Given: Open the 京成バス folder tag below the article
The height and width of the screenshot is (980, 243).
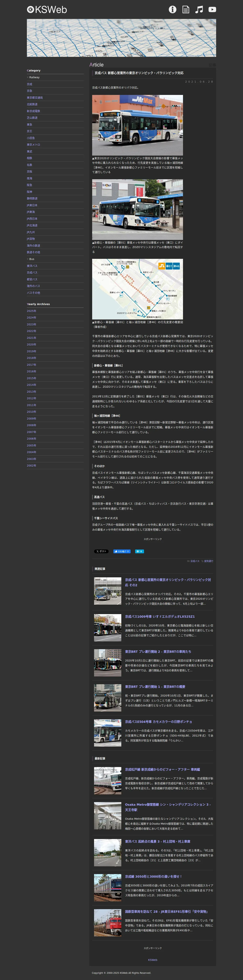Looking at the screenshot, I should point(194,561).
